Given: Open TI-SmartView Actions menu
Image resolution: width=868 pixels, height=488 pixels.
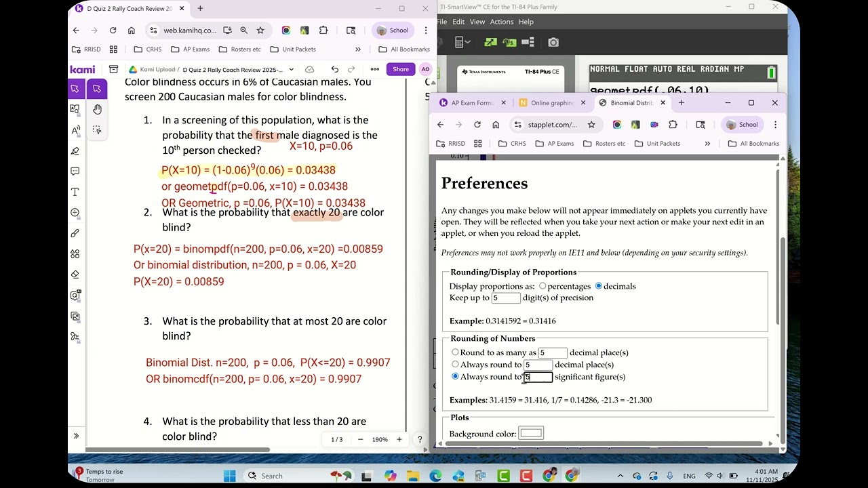Looking at the screenshot, I should [x=502, y=22].
